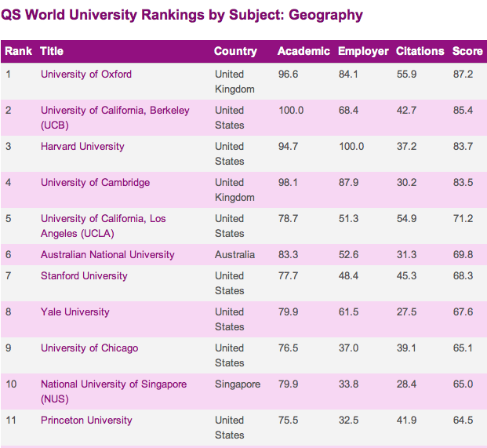487x448 pixels.
Task: Click United Kingdom in the Cambridge row
Action: [234, 190]
